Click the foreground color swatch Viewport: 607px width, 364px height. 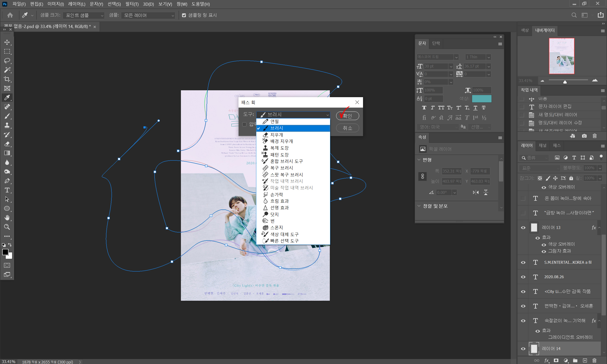[5, 252]
